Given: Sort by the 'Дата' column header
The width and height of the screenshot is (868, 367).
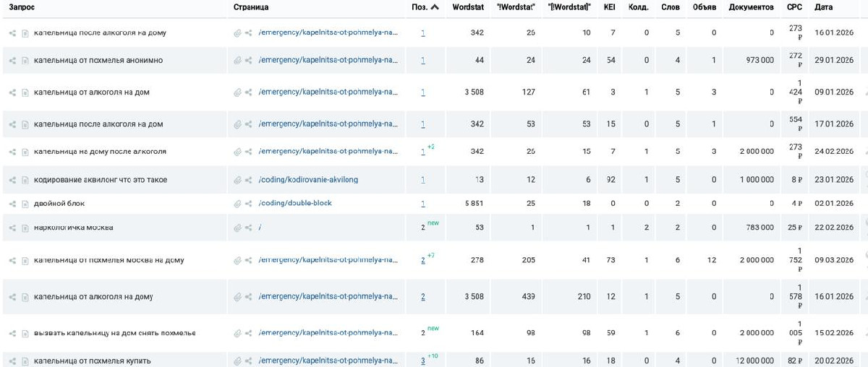Looking at the screenshot, I should pos(823,7).
